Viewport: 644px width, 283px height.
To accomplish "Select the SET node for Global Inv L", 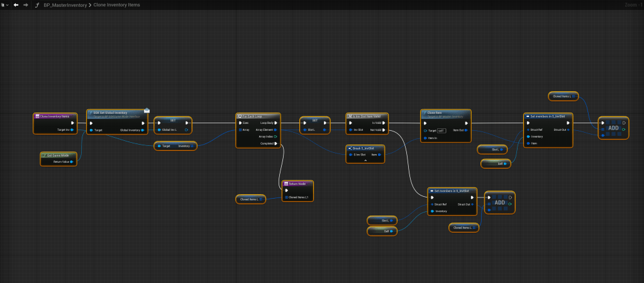I will 173,125.
